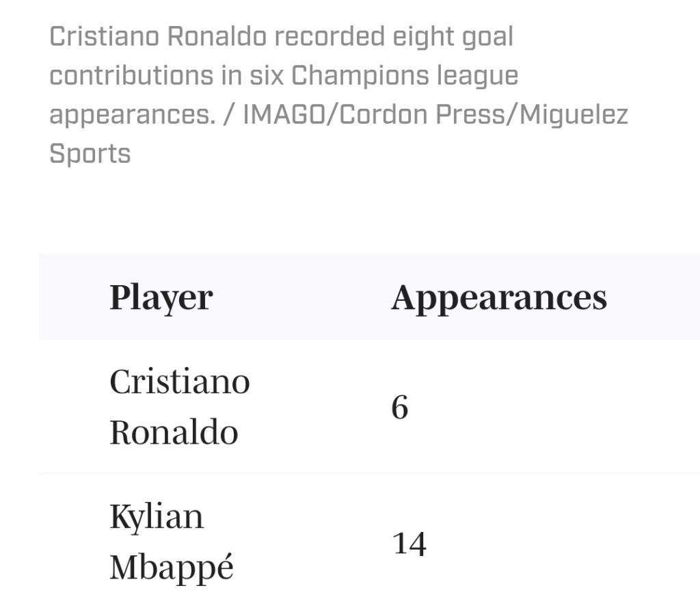
Task: Click "Mbappé" in the table
Action: click(x=172, y=568)
